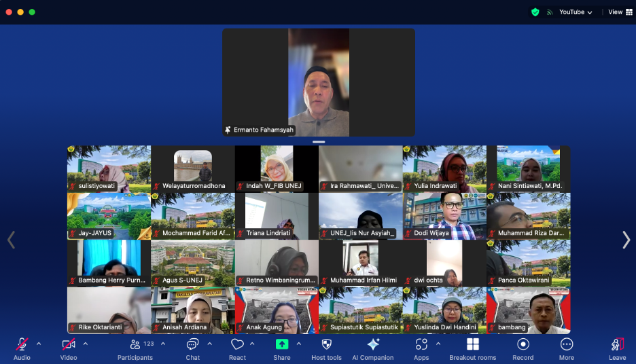Click the green encryption shield icon

(x=535, y=12)
